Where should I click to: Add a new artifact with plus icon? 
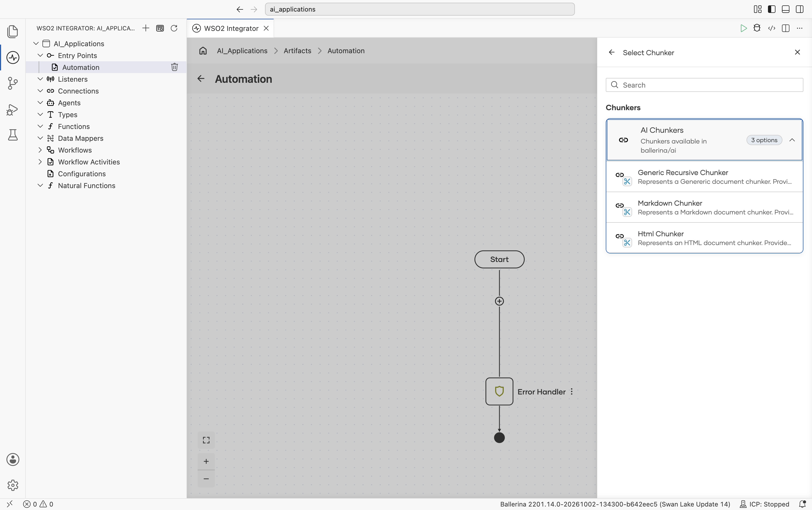click(x=146, y=28)
